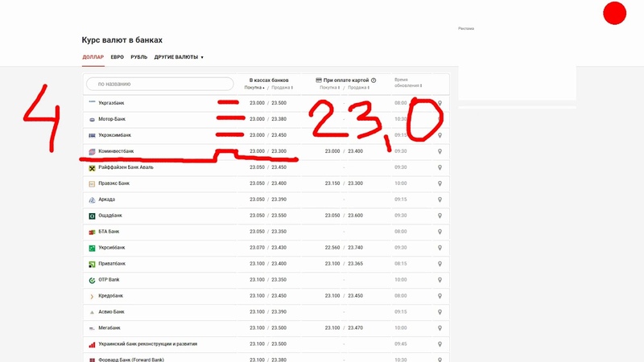Open the ДОЛЛАР currency tab
The image size is (644, 362).
pyautogui.click(x=93, y=57)
